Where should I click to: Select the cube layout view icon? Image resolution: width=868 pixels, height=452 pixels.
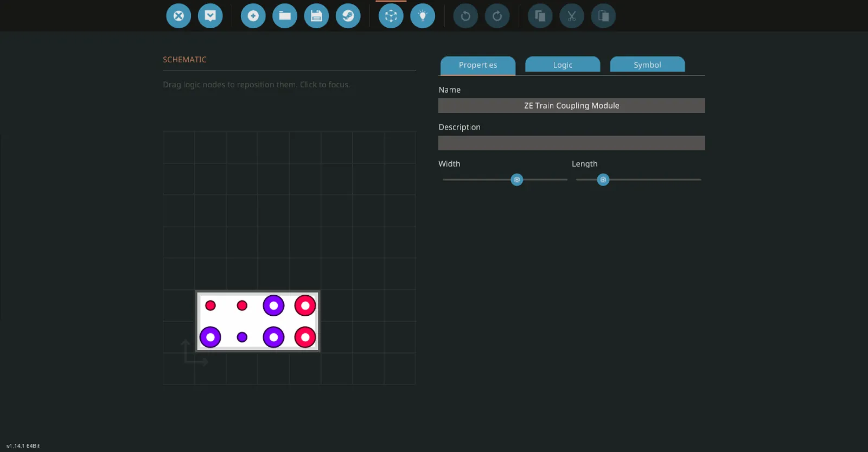click(391, 16)
